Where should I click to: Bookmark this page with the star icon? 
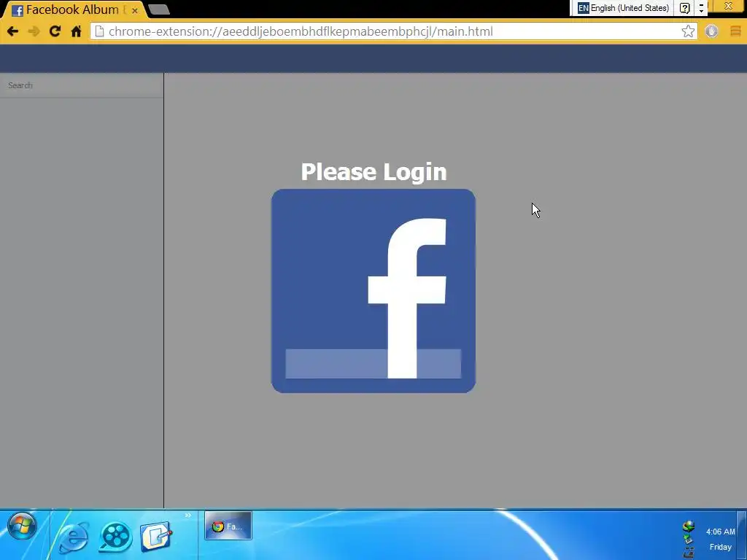[x=688, y=31]
